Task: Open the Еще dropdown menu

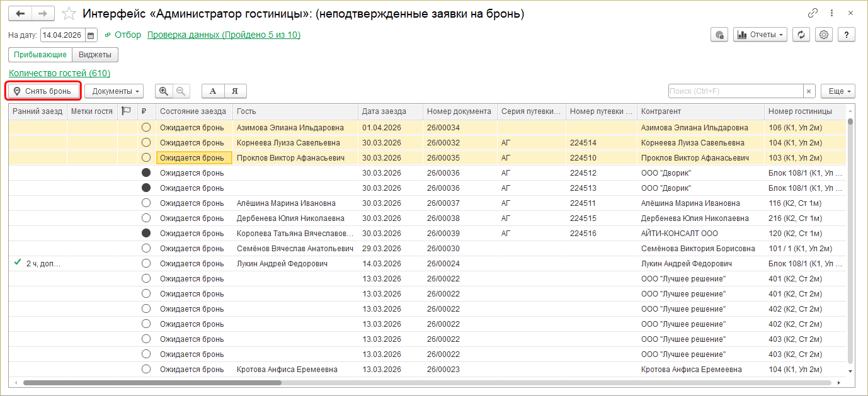Action: click(x=838, y=91)
